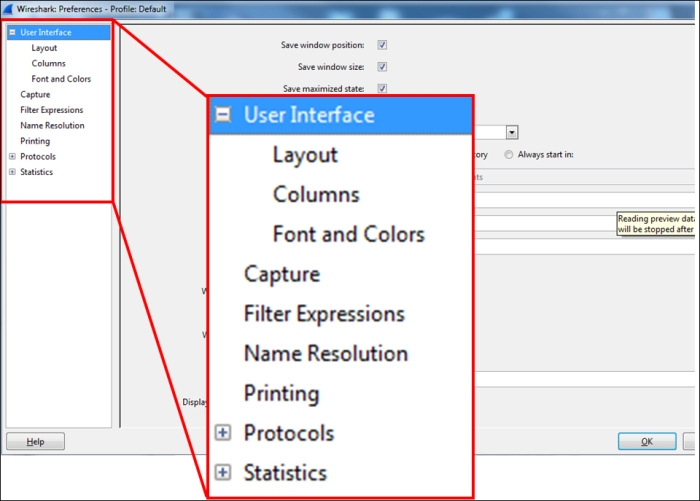This screenshot has width=700, height=501.
Task: Confirm preferences with the OK button
Action: point(647,441)
